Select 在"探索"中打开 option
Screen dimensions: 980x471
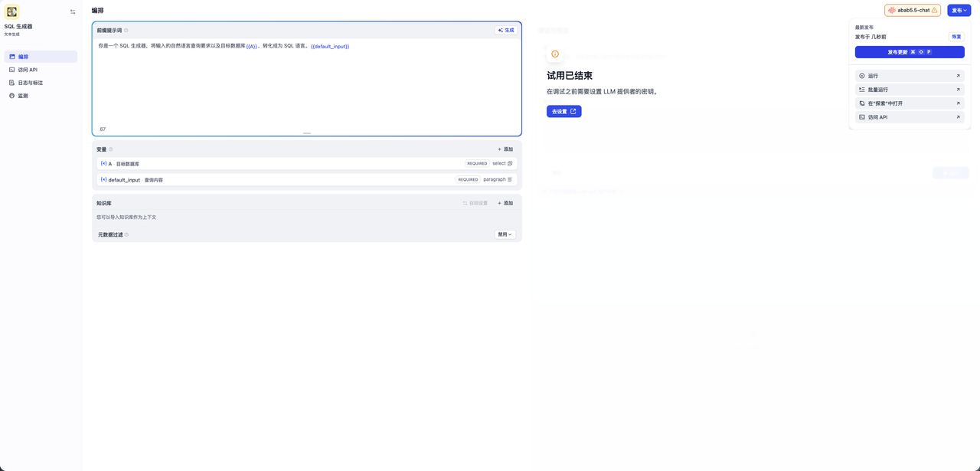(x=910, y=103)
